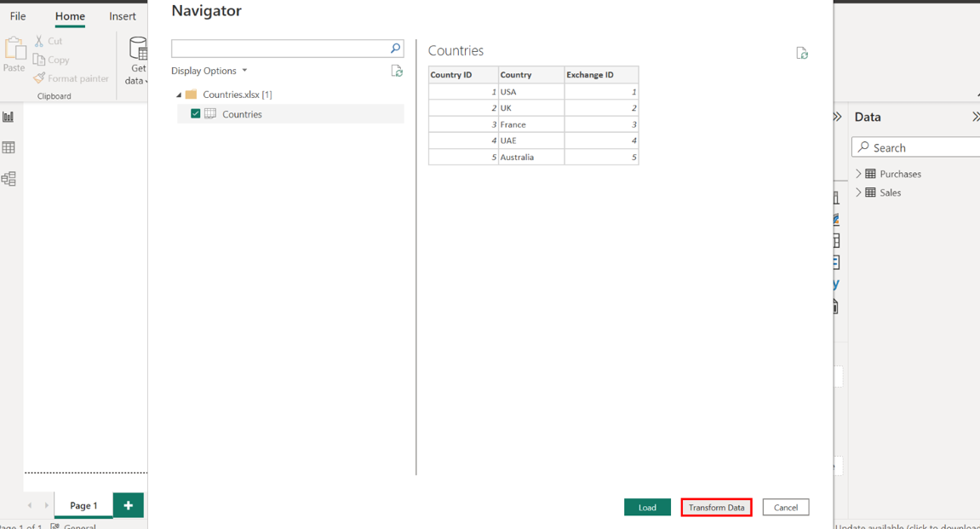The width and height of the screenshot is (980, 529).
Task: Toggle the Countries table checkbox
Action: pos(196,114)
